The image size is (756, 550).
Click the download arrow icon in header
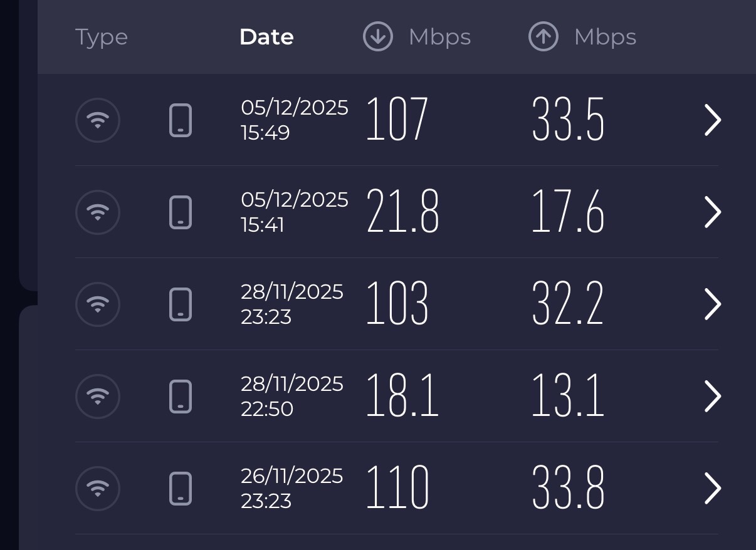click(378, 36)
